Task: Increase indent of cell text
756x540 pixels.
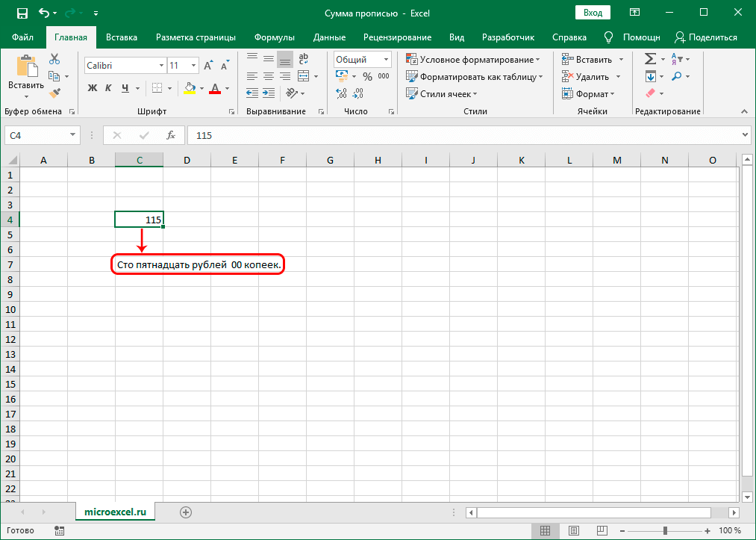Action: (x=269, y=93)
